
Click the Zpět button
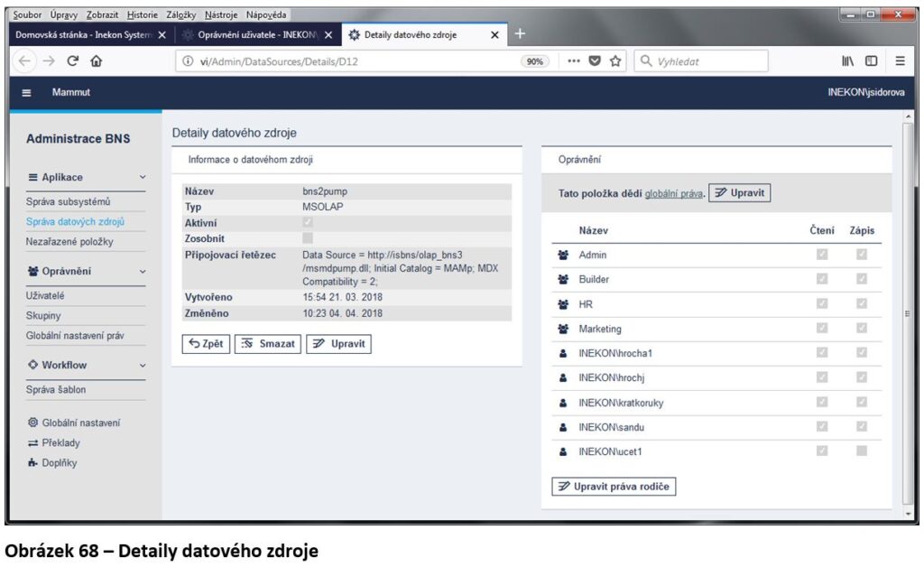(x=207, y=344)
